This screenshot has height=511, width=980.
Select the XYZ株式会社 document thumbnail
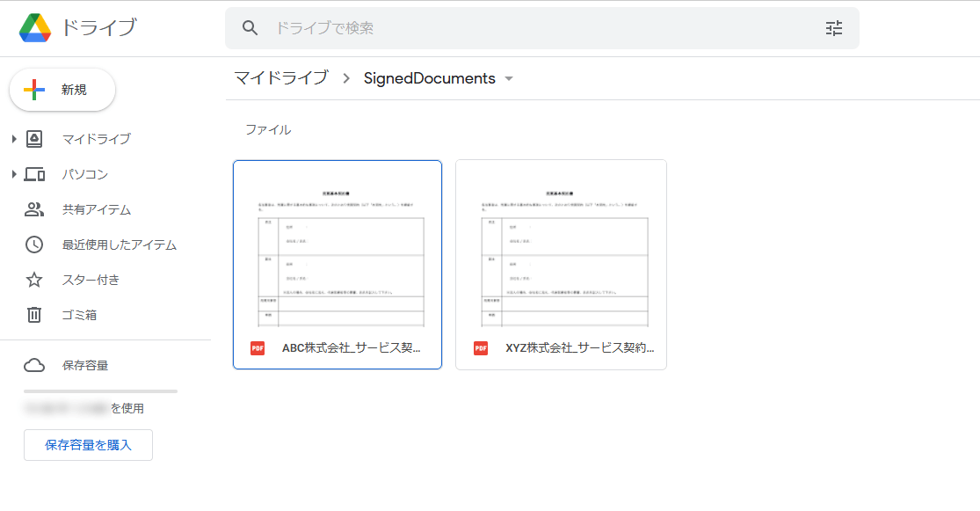click(x=561, y=246)
